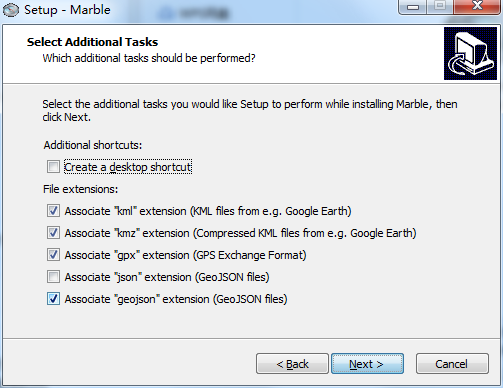Click the disabled maximize window button

coord(440,6)
